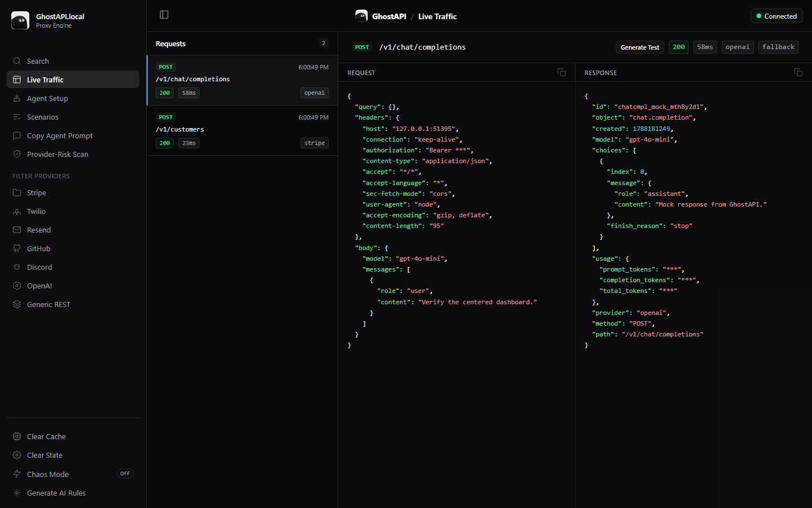Image resolution: width=812 pixels, height=508 pixels.
Task: Copy the RESPONSE payload with copy icon
Action: (x=798, y=72)
